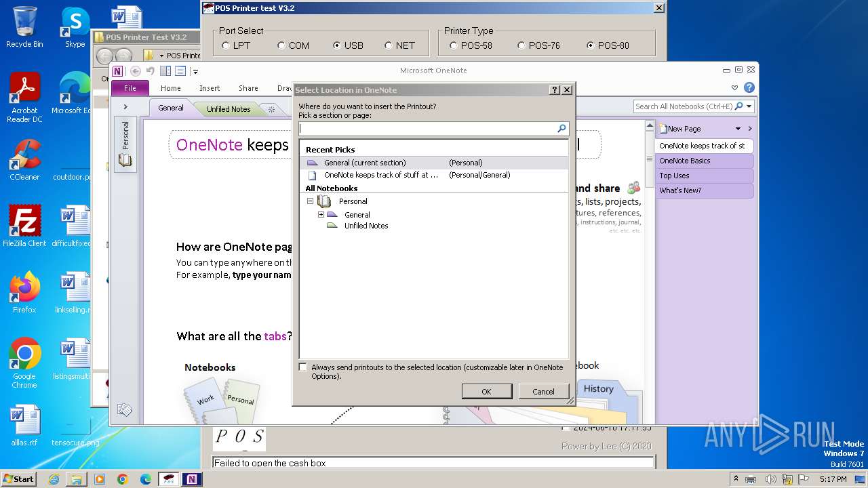Show hidden system tray icons

(736, 479)
